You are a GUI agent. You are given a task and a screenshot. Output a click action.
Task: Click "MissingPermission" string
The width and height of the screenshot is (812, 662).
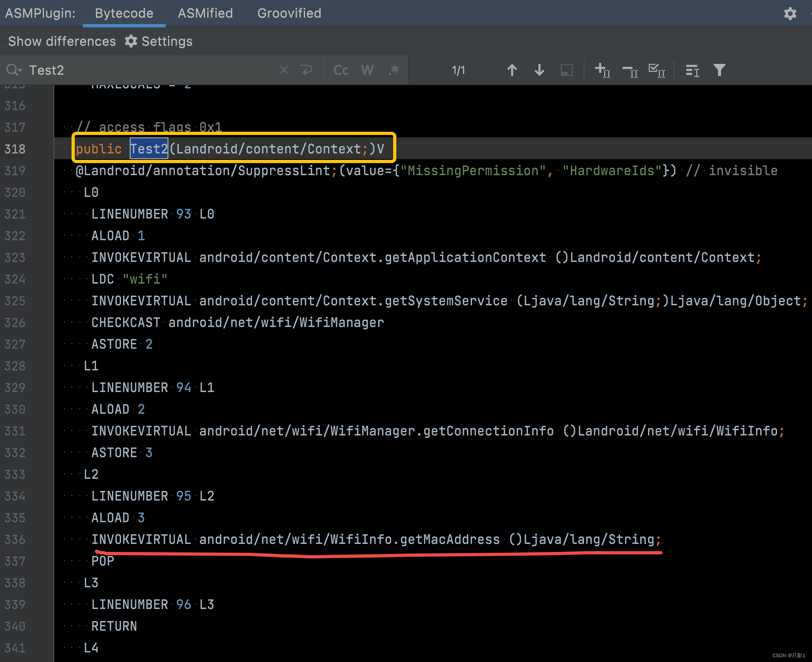[473, 170]
